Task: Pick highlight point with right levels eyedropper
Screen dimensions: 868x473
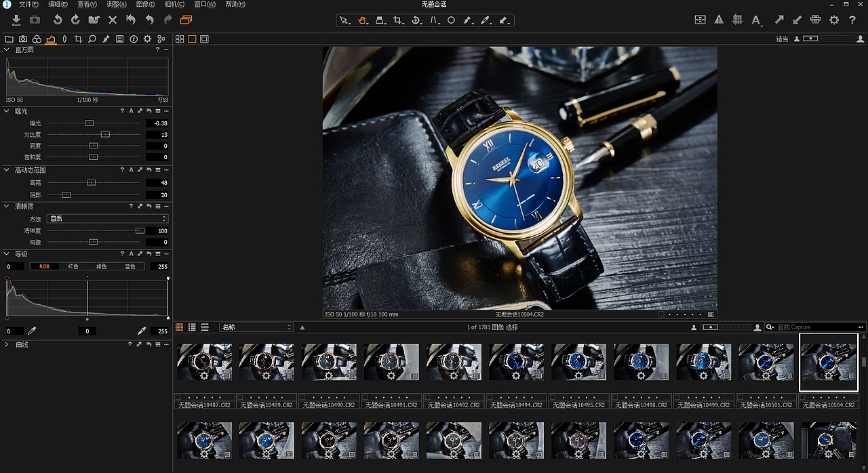Action: pyautogui.click(x=142, y=331)
